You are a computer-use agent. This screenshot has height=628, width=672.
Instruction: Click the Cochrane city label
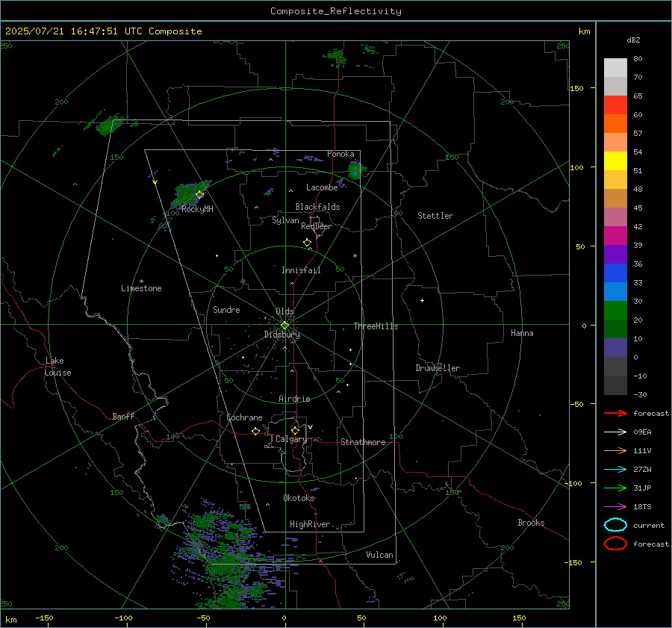244,417
